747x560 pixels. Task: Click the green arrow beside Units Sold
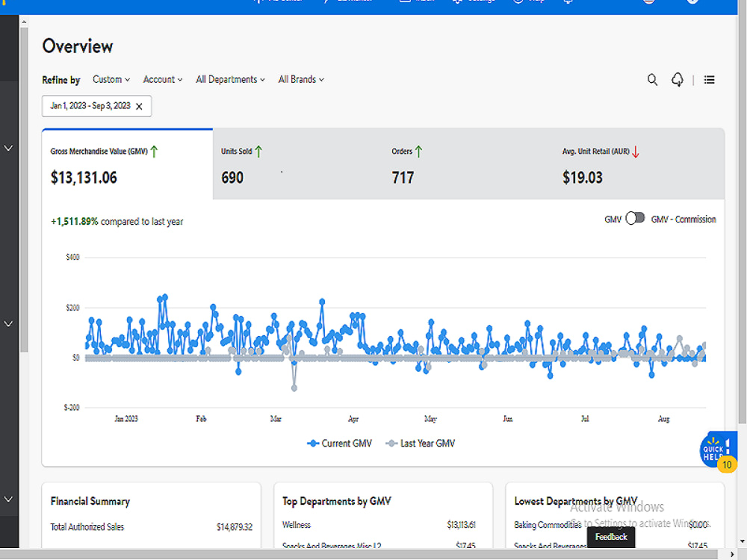(258, 152)
